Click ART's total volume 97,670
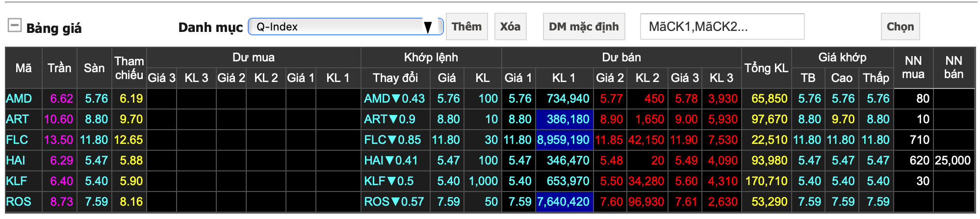This screenshot has width=980, height=219. pos(770,119)
